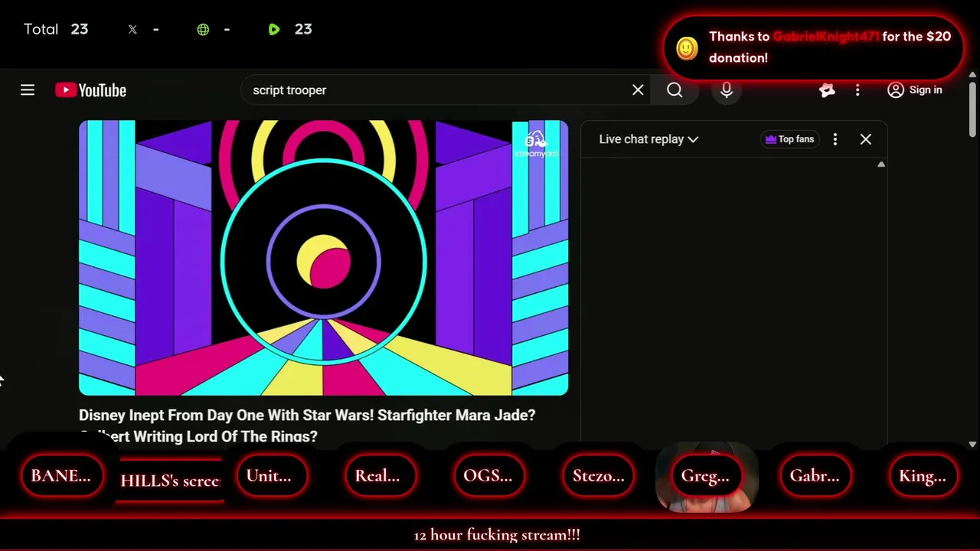980x551 pixels.
Task: Expand the Live chat replay dropdown
Action: [648, 139]
